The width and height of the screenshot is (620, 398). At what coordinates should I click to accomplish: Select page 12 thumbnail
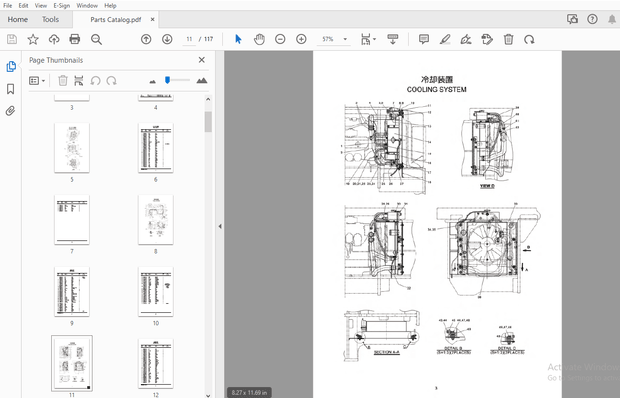(155, 363)
